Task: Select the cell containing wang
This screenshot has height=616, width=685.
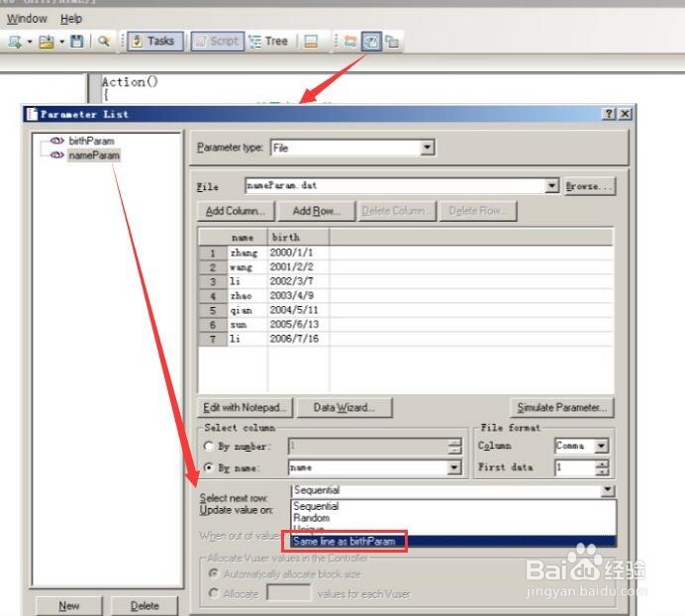Action: click(247, 267)
